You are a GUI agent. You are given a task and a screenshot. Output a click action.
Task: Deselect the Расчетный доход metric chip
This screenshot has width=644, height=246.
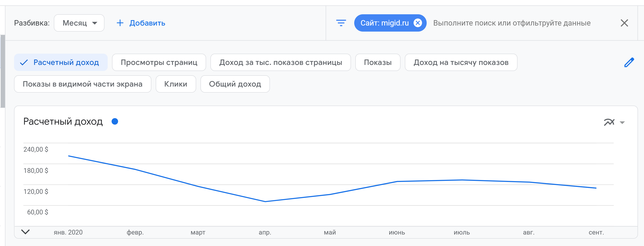click(61, 63)
